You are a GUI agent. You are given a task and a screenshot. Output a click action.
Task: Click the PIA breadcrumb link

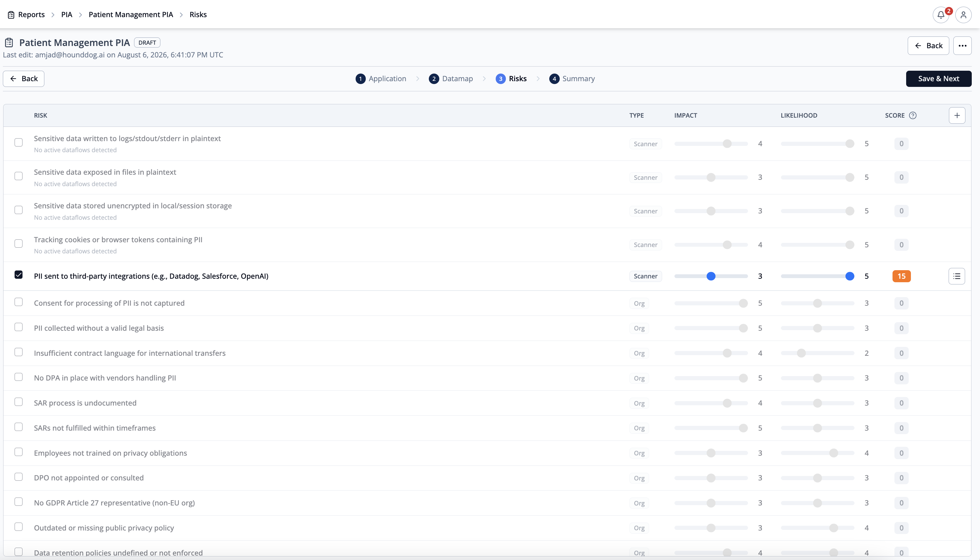click(67, 15)
